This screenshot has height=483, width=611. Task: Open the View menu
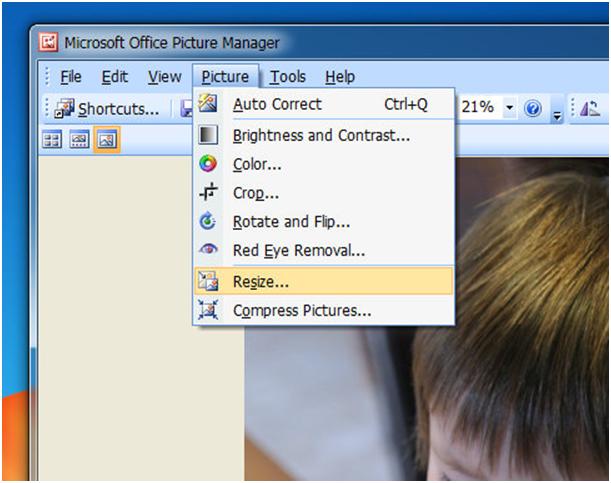164,77
